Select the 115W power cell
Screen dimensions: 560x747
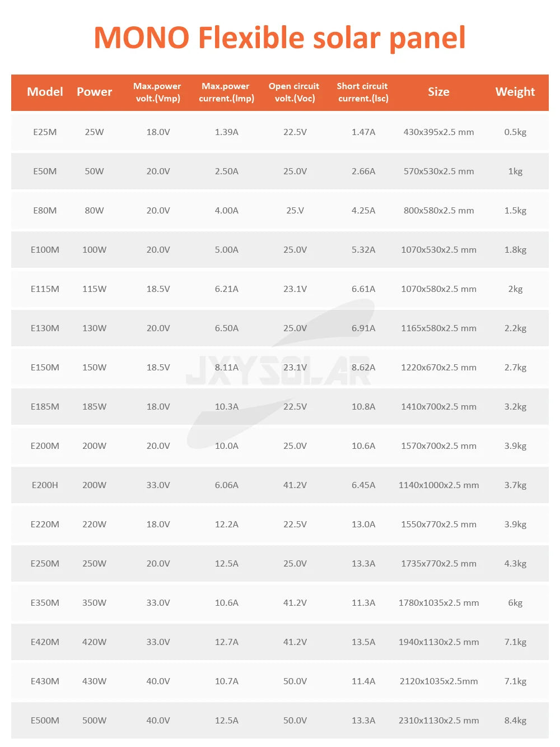94,289
